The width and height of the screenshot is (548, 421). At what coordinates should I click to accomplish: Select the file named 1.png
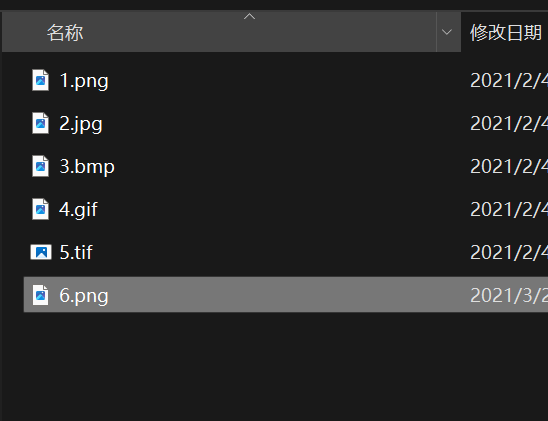click(84, 81)
